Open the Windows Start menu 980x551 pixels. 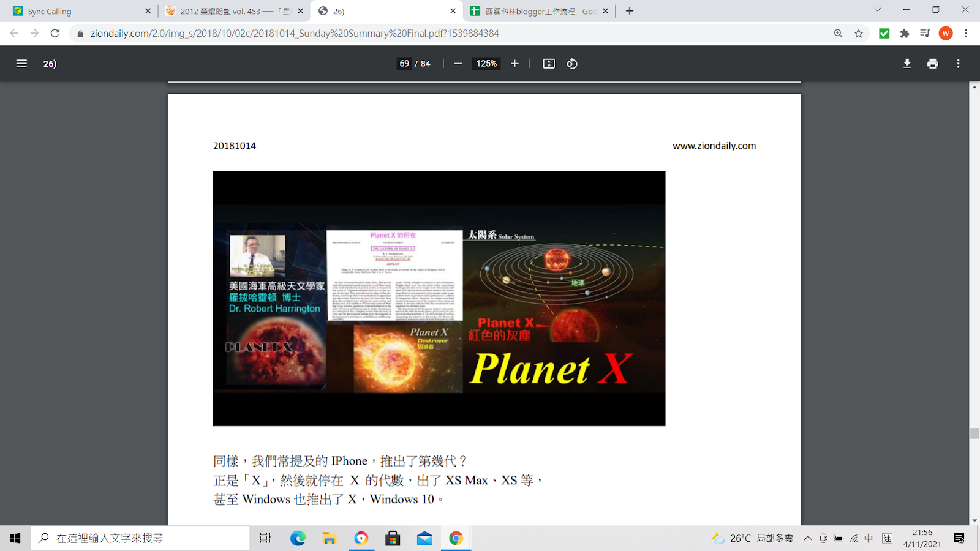point(15,538)
